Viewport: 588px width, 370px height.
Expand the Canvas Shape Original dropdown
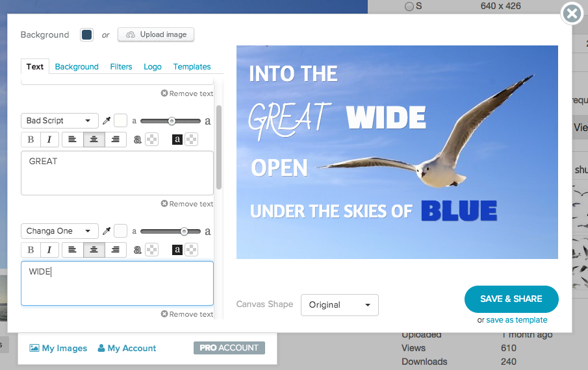click(339, 305)
